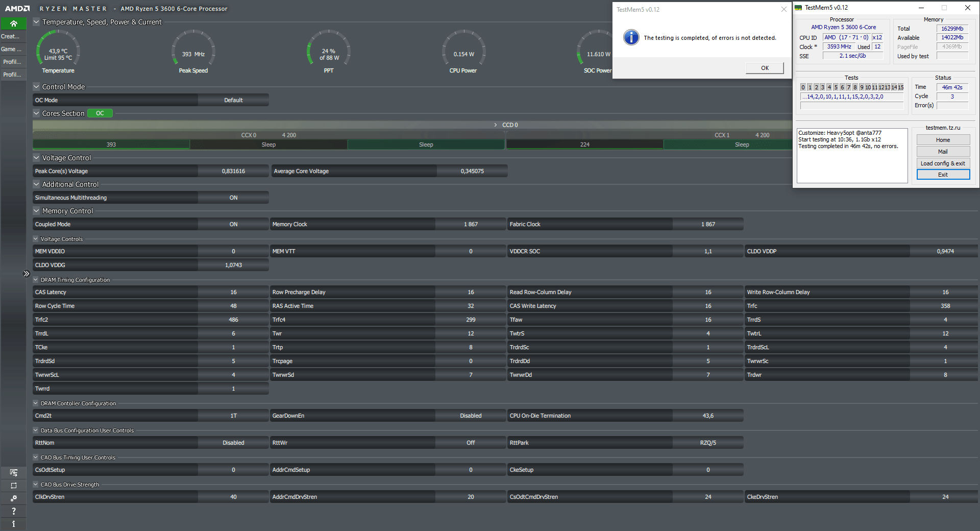Screen dimensions: 980x531
Task: Expand the CCD 0 chevron row
Action: [495, 125]
